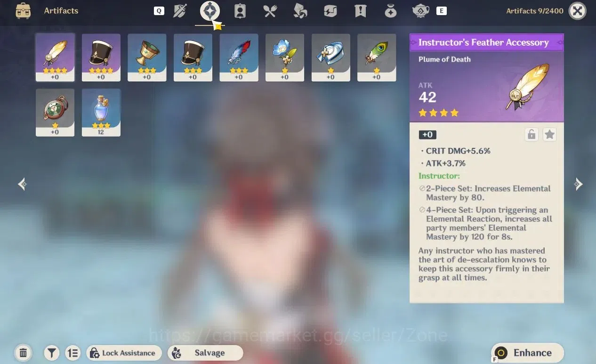Open the Weapons inventory tab
The height and width of the screenshot is (364, 596).
point(180,11)
